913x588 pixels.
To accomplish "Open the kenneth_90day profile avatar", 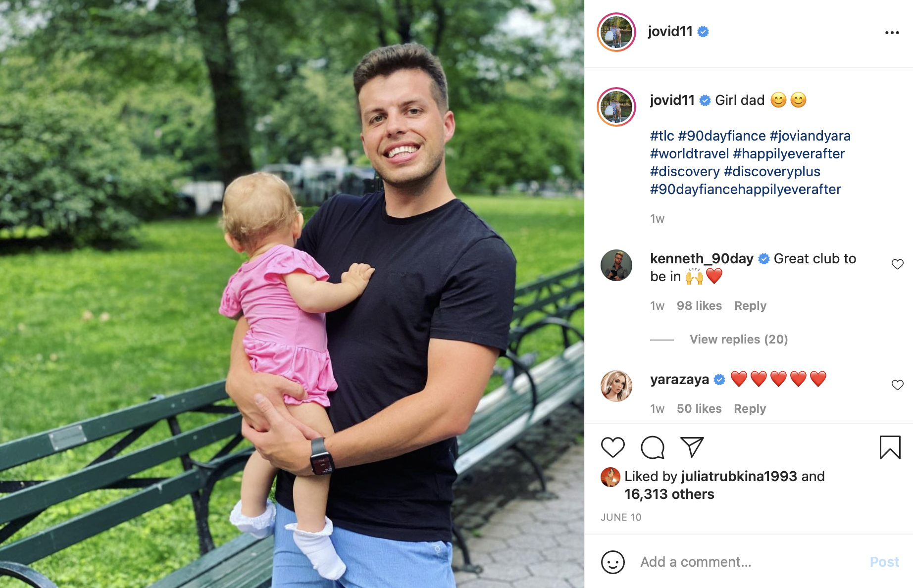I will tap(616, 265).
